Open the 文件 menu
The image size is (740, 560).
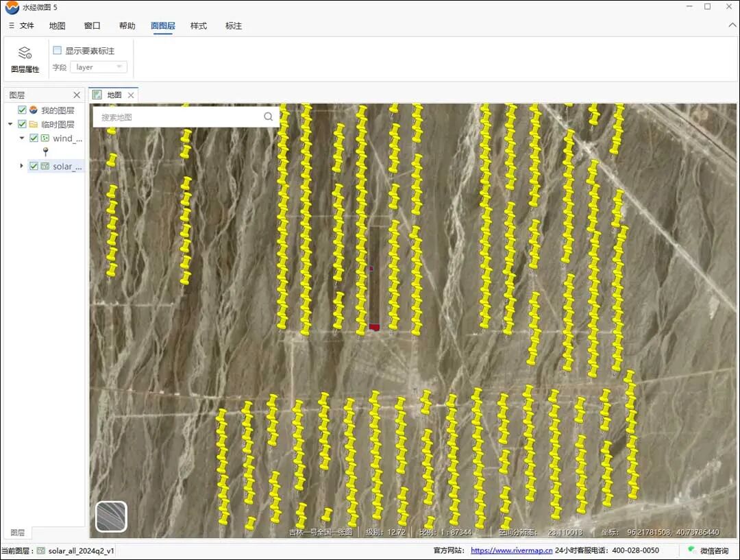tap(27, 25)
